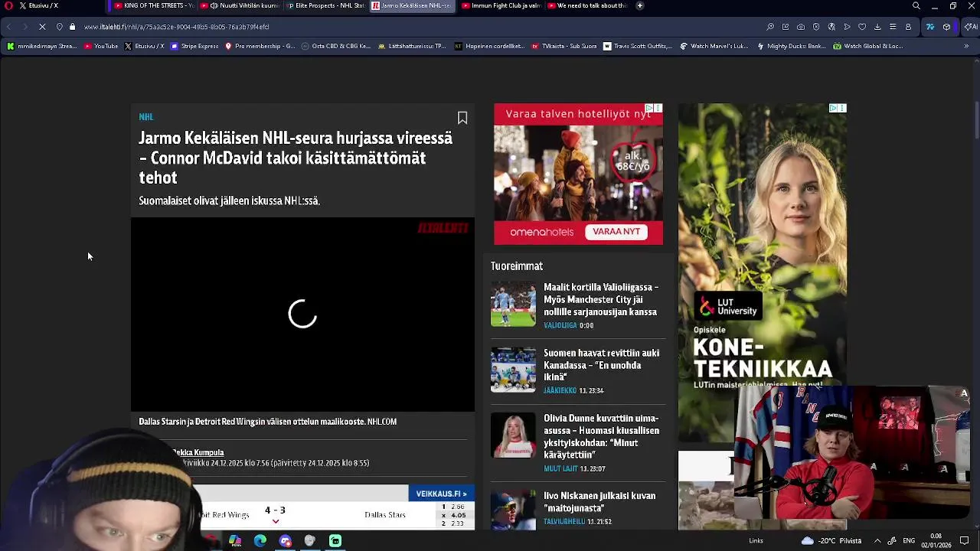Screen dimensions: 980x551
Task: Open TVkaista - Sub Suora bookmark
Action: pos(563,46)
